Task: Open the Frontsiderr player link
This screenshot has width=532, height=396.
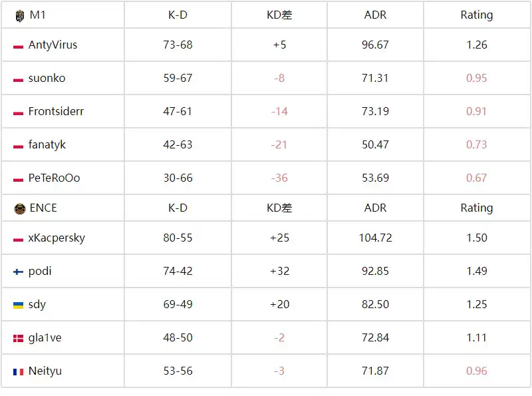Action: (x=56, y=112)
